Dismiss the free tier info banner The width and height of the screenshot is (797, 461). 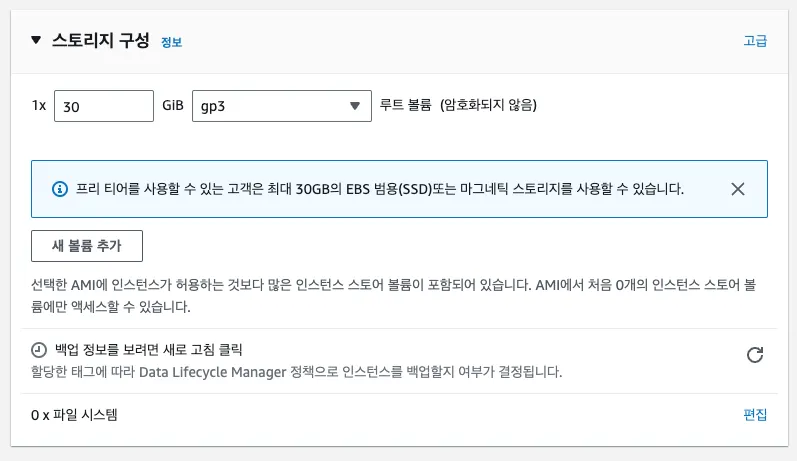(738, 189)
